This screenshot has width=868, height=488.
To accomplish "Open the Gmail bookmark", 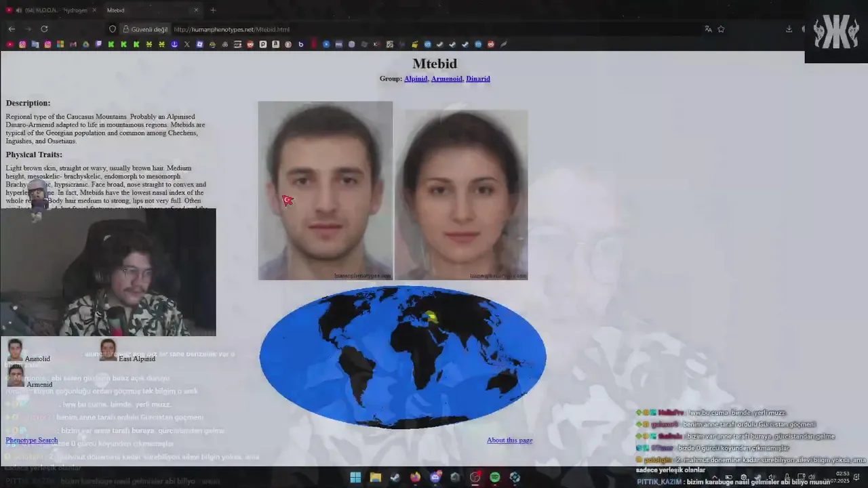I will 73,45.
